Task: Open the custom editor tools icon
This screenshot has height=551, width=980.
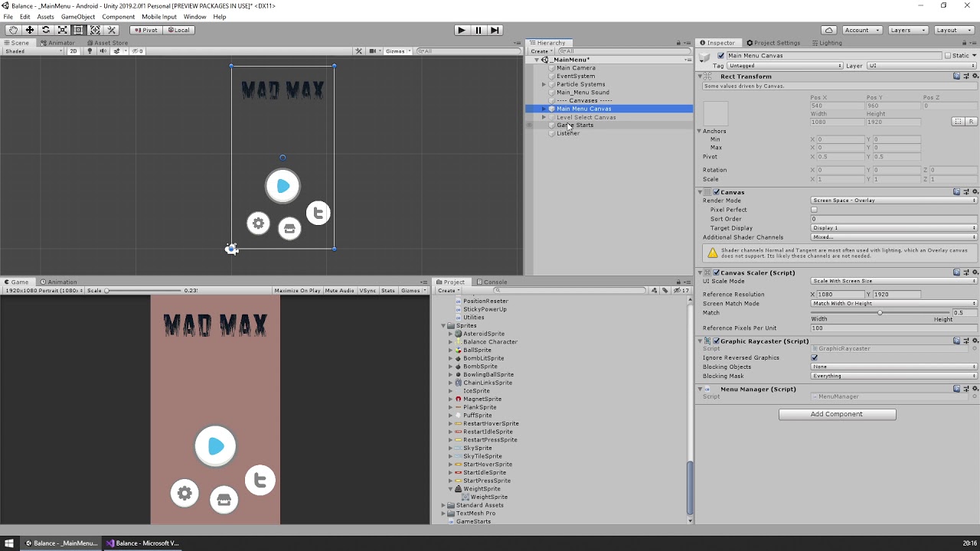Action: click(x=112, y=30)
